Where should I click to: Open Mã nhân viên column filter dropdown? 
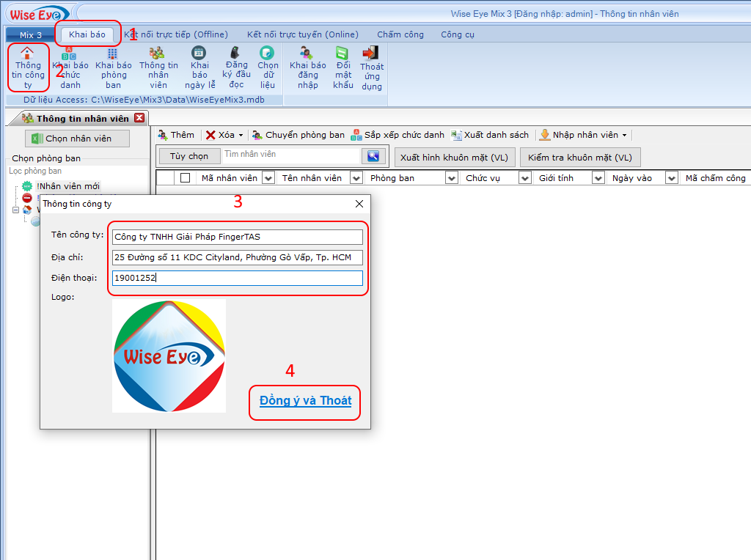coord(268,178)
